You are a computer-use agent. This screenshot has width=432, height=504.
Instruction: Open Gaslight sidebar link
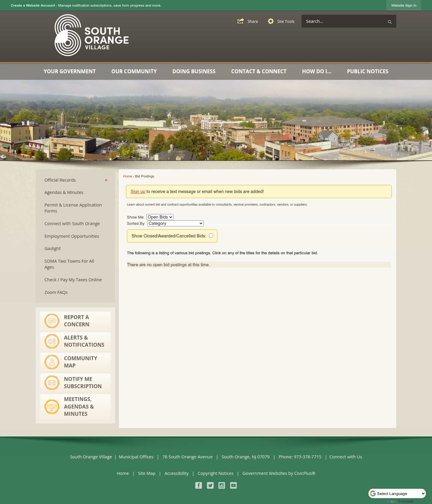coord(52,249)
